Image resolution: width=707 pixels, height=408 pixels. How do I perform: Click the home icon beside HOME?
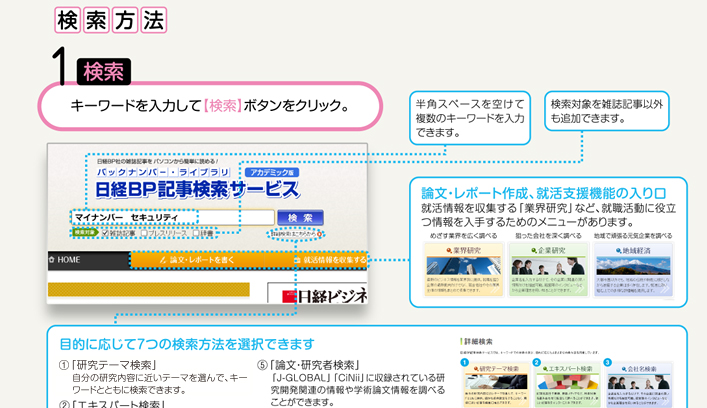[x=52, y=260]
